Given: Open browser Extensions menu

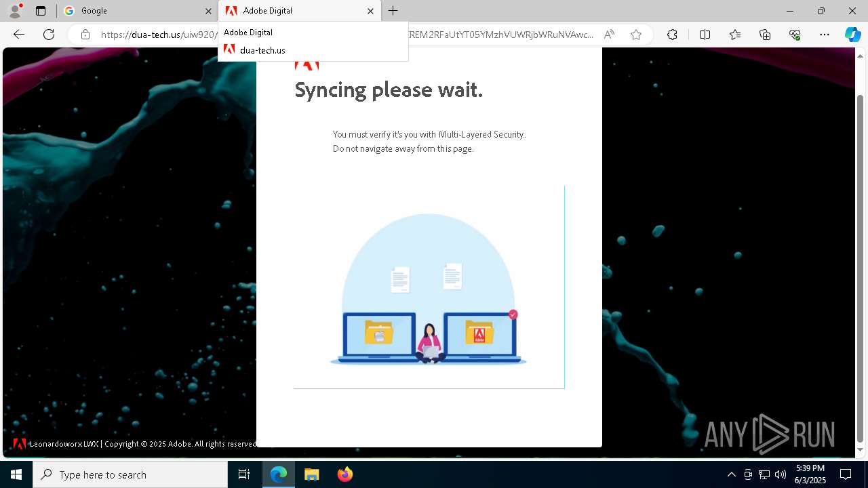Looking at the screenshot, I should click(672, 35).
